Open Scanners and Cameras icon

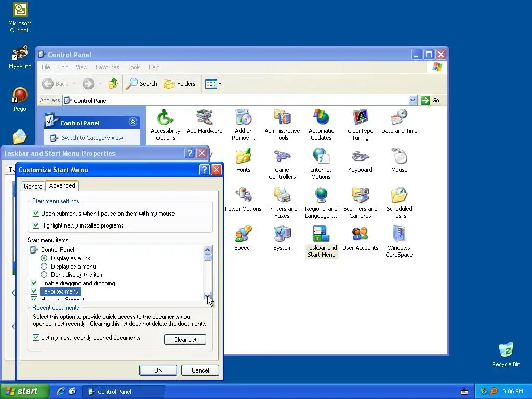(360, 202)
